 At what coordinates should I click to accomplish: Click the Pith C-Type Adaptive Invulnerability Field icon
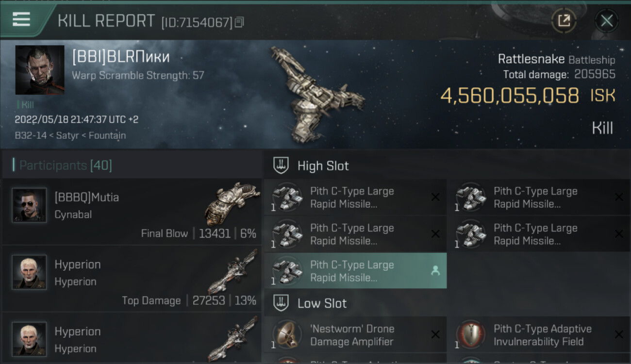coord(470,334)
